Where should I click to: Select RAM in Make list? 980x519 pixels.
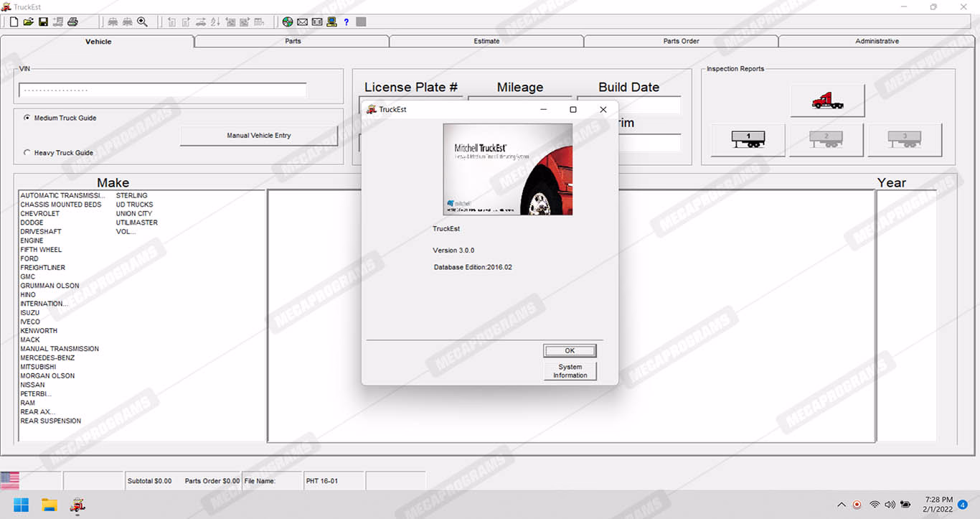point(27,403)
